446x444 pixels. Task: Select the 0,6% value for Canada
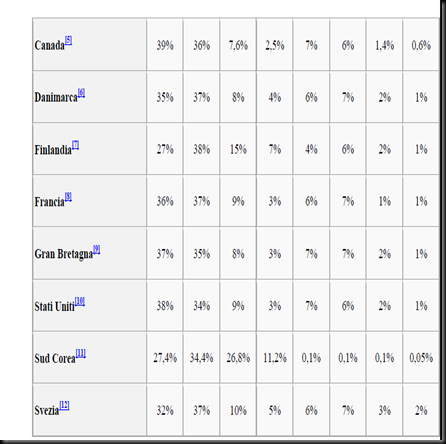[421, 44]
